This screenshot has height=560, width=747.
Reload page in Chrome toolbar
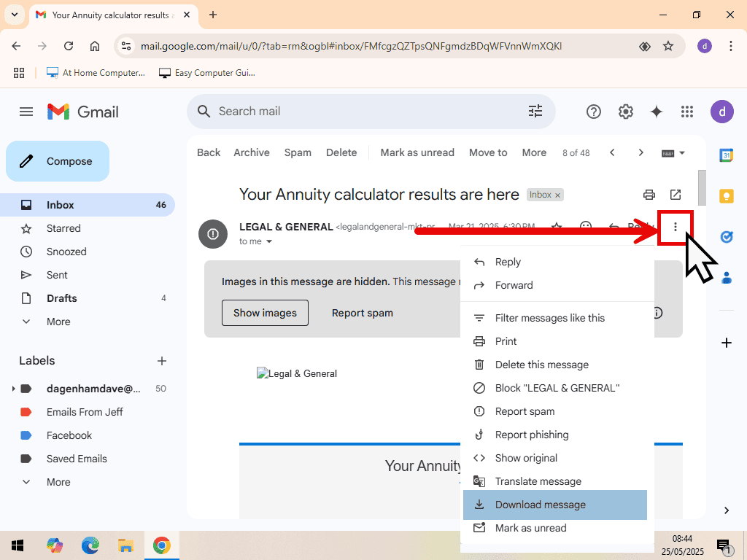pyautogui.click(x=69, y=46)
